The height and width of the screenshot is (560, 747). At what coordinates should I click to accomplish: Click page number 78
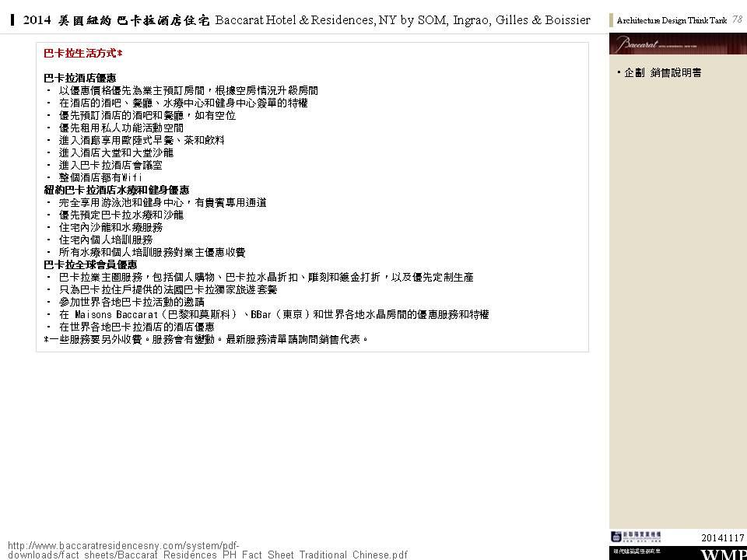pyautogui.click(x=737, y=20)
